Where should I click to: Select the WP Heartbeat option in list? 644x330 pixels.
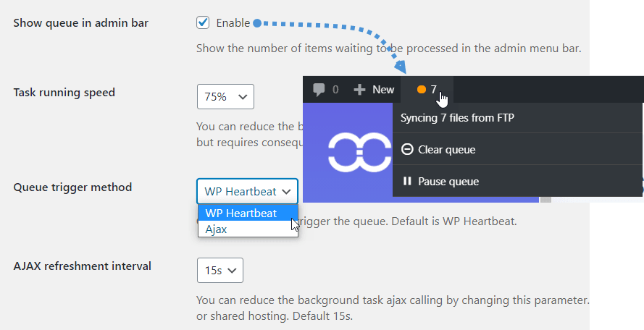click(241, 213)
